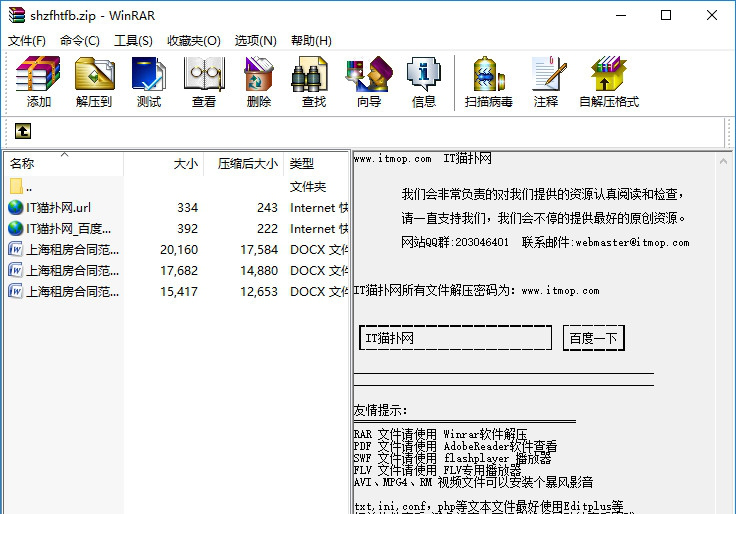Select the 删除 (Delete) toolbar icon
736x534 pixels.
(259, 82)
